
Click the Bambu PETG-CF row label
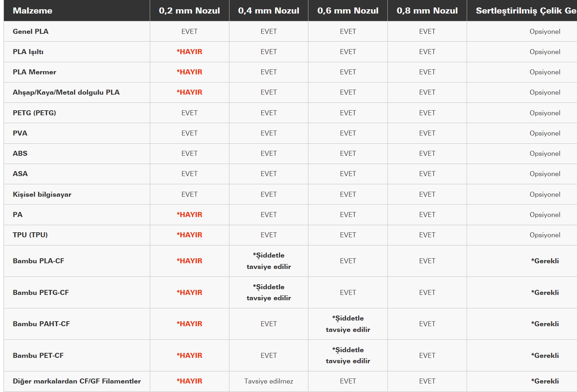(41, 292)
